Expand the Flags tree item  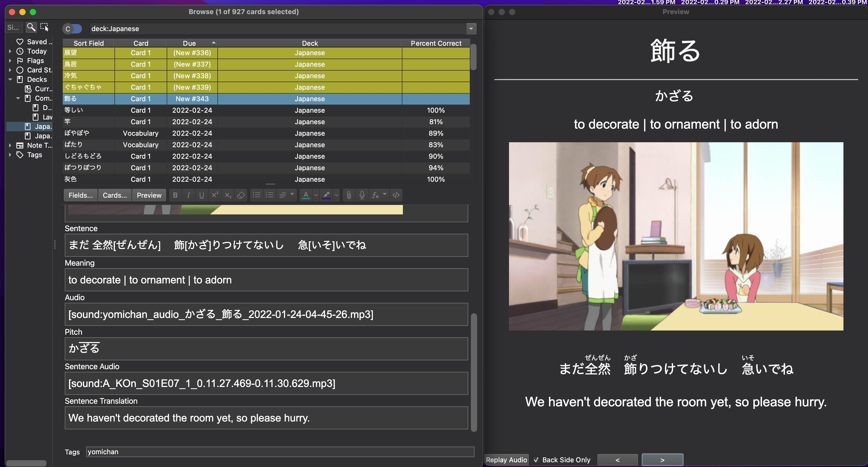10,61
